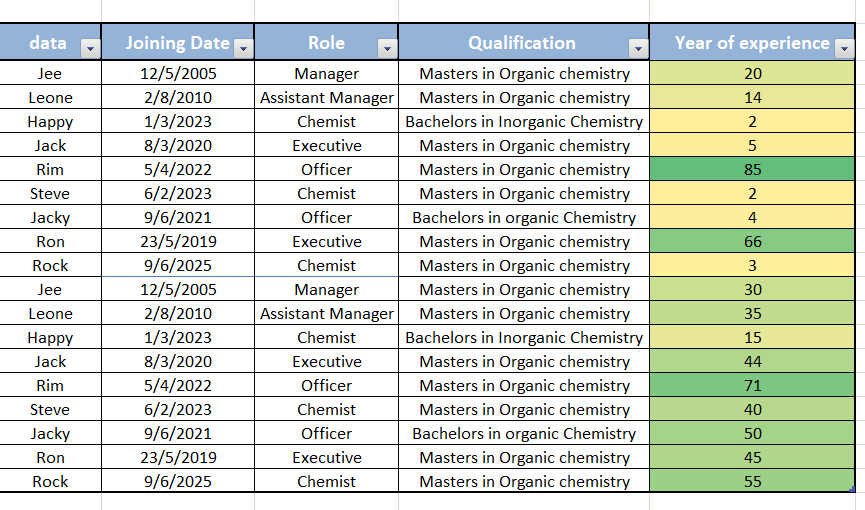Click the Manager cell in the last Jee row

tap(327, 289)
